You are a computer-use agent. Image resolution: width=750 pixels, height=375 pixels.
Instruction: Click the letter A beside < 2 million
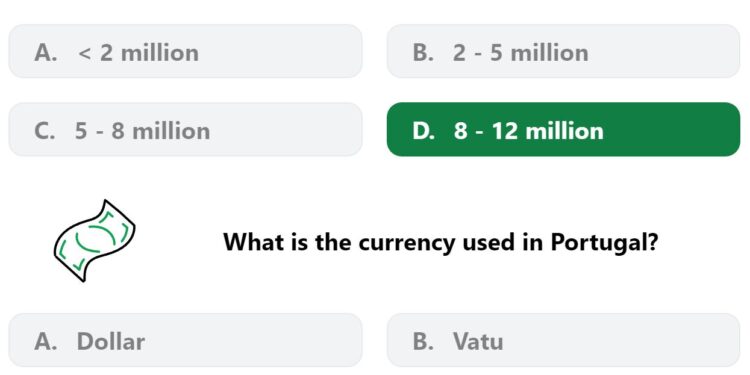tap(45, 53)
